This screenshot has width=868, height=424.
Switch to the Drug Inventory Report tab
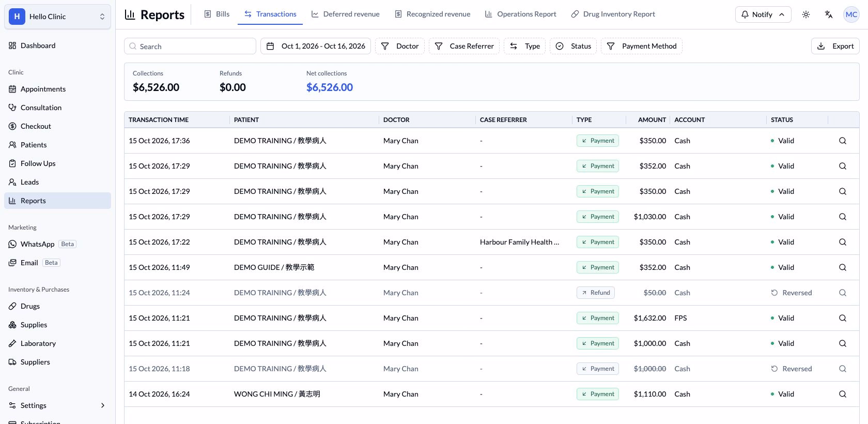click(613, 14)
